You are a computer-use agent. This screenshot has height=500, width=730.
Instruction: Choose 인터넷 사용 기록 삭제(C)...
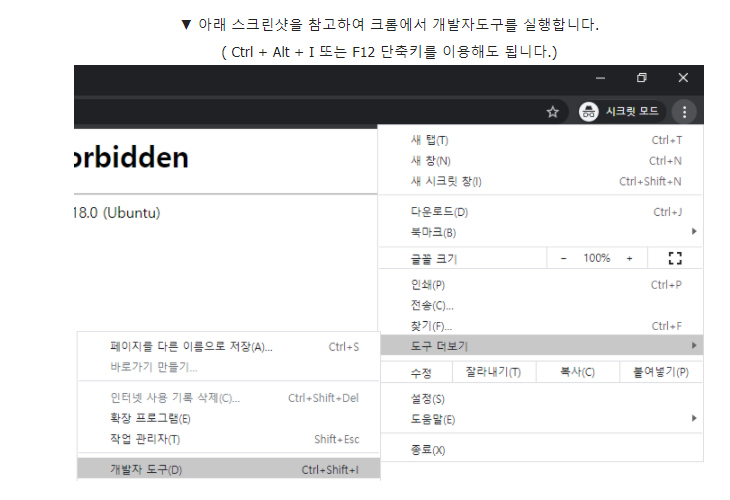click(229, 398)
